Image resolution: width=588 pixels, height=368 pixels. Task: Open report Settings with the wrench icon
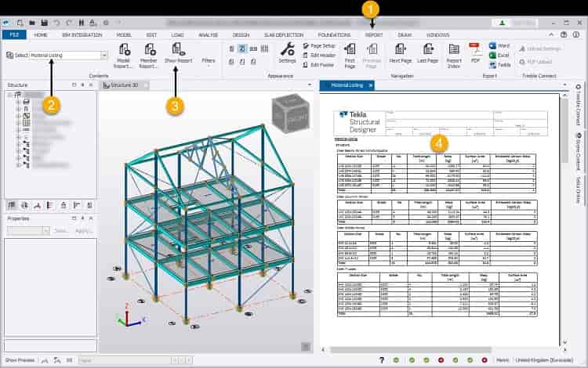(287, 53)
